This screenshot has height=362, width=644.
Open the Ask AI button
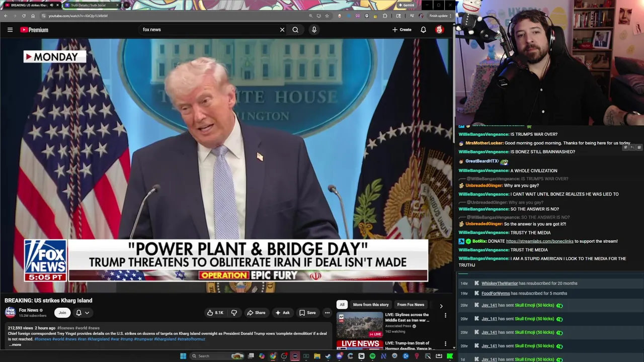pos(282,313)
